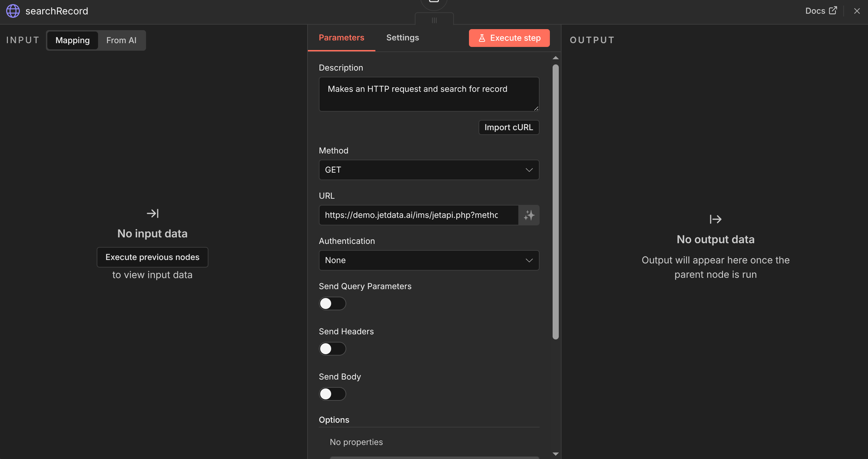Click the no-input arrow icon
Screen dimensions: 868x459
[153, 213]
